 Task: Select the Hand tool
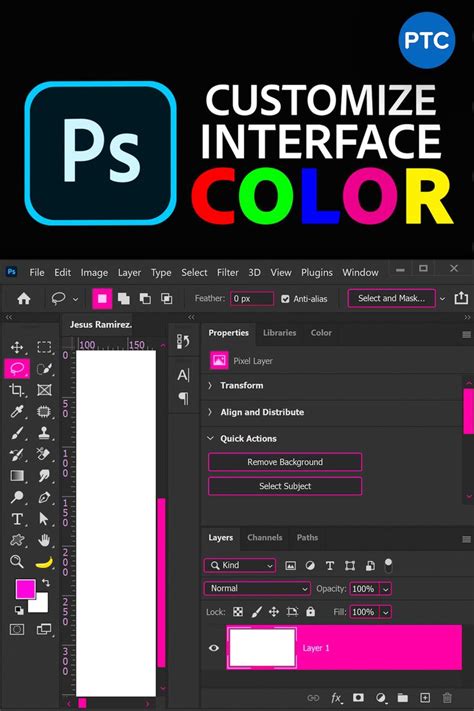click(x=44, y=540)
